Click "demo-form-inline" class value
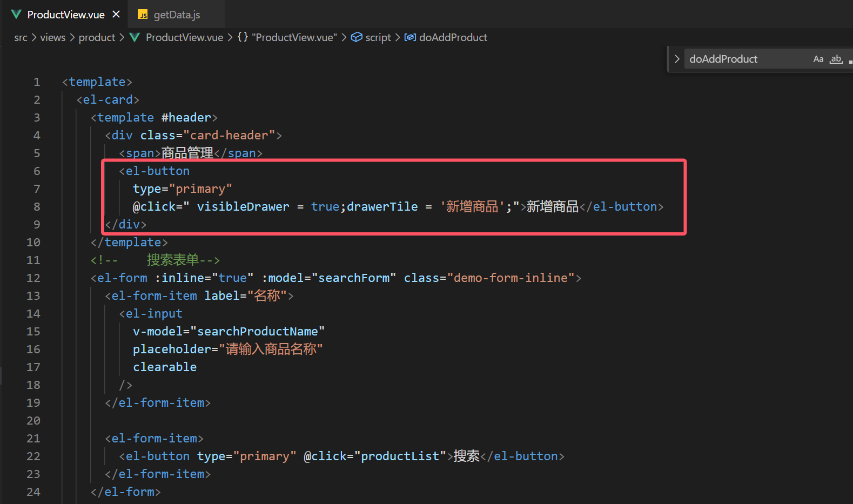The width and height of the screenshot is (853, 504). 511,278
